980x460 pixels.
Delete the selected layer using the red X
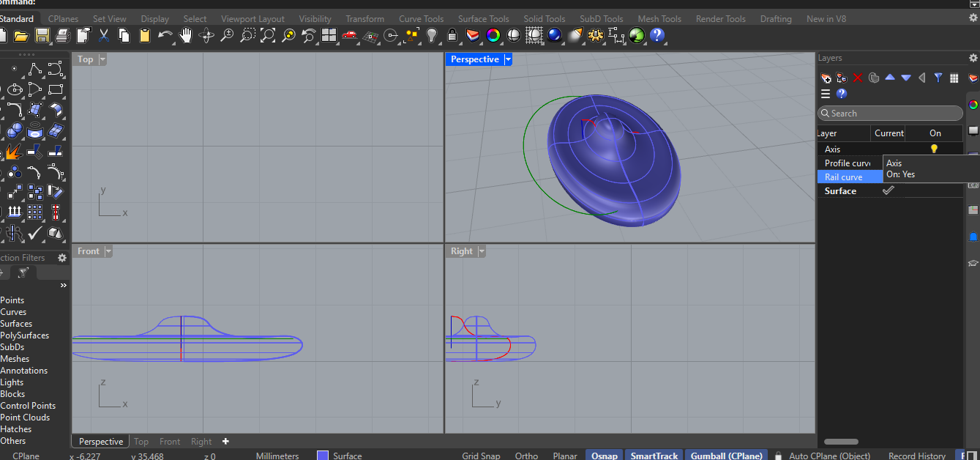click(857, 78)
